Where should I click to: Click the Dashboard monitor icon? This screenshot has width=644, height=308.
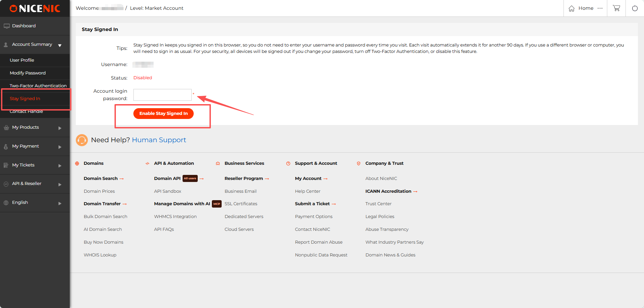[6, 26]
